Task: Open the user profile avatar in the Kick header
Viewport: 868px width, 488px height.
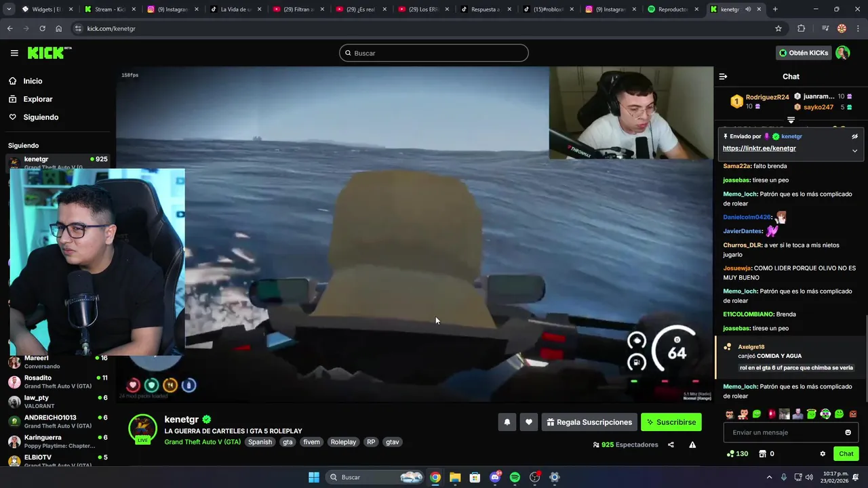Action: click(x=843, y=53)
